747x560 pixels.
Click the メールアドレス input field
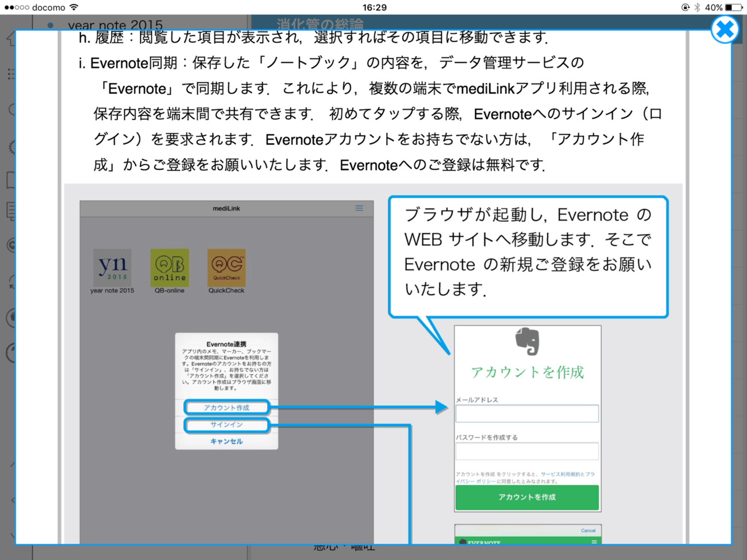[x=527, y=414]
